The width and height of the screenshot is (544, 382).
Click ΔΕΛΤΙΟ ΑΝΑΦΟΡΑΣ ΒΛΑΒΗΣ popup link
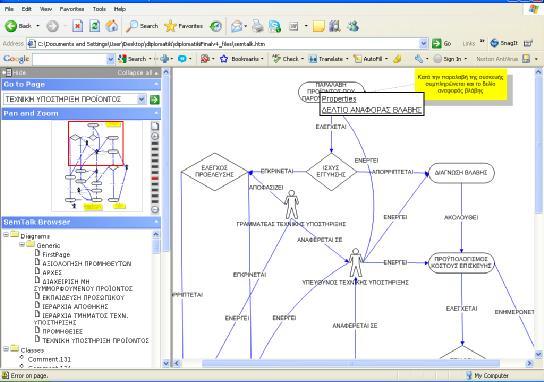pyautogui.click(x=372, y=110)
